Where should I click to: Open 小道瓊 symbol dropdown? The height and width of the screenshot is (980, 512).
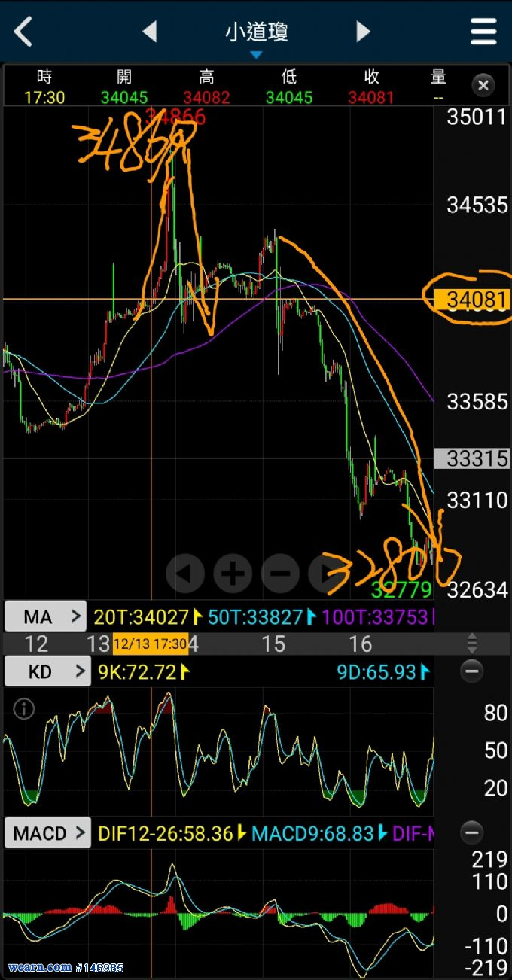click(256, 38)
